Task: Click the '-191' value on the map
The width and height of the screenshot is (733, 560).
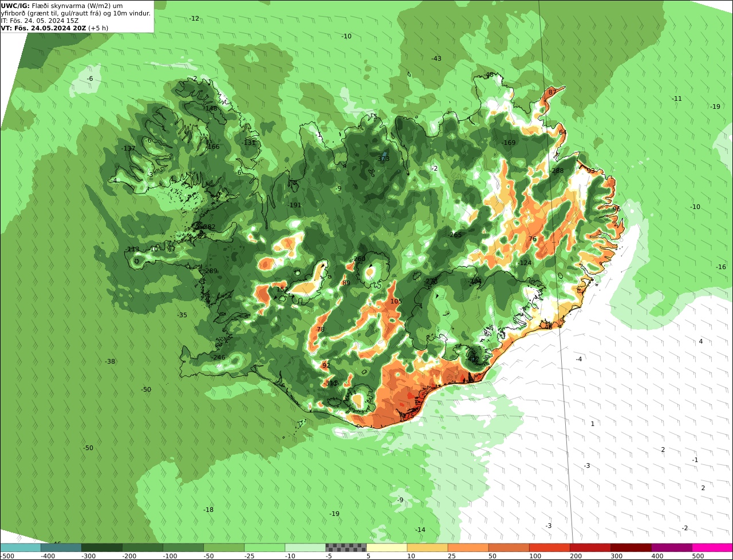Action: point(294,205)
